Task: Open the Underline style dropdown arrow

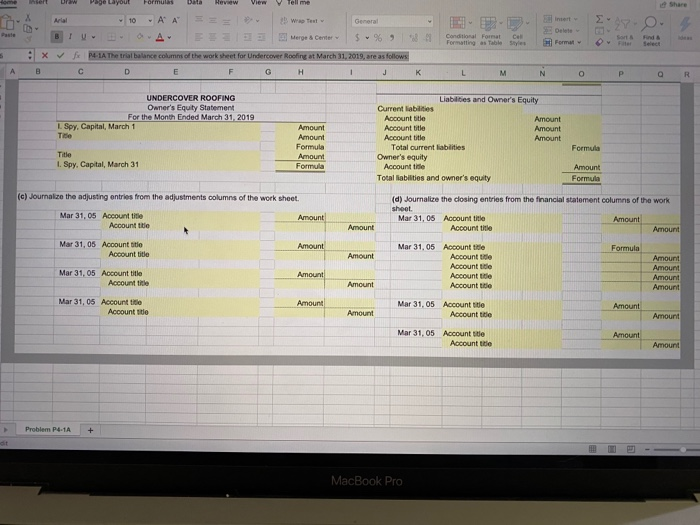Action: pyautogui.click(x=93, y=37)
